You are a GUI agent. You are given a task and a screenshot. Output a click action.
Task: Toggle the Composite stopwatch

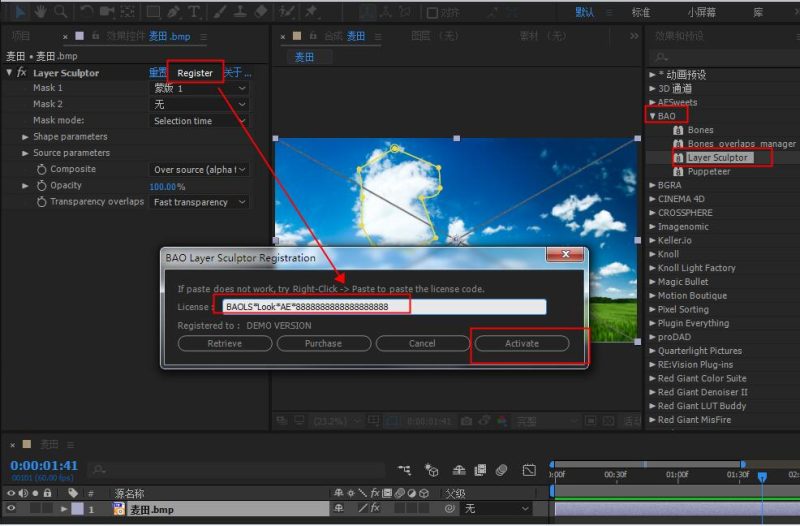coord(41,169)
